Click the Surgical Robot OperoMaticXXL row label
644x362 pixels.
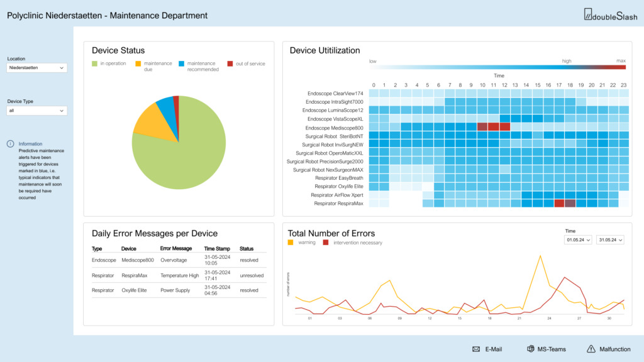click(x=330, y=153)
